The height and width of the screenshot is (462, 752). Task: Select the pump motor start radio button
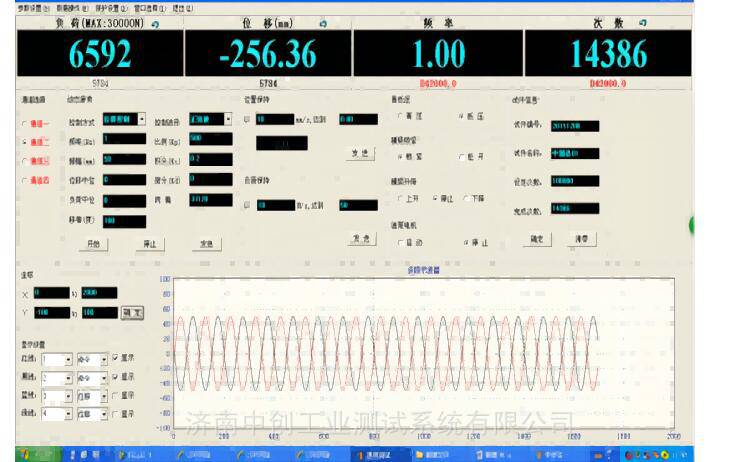pos(400,243)
